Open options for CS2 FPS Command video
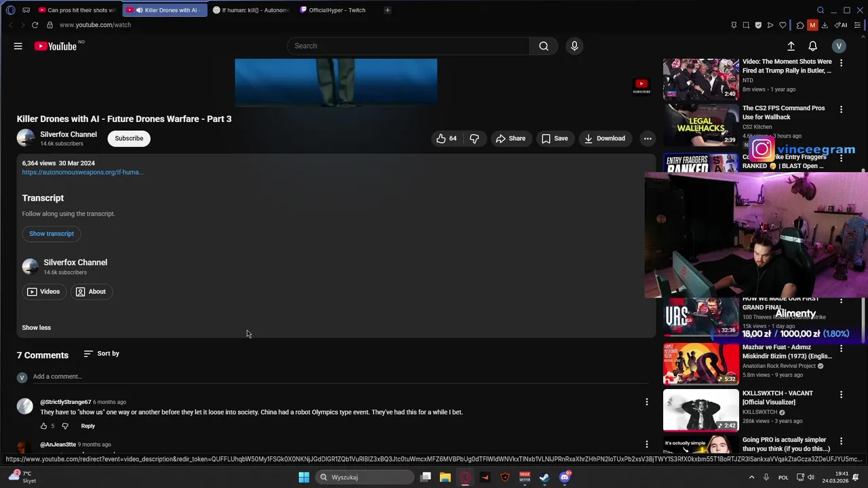Screen dimensions: 868x488 [x=841, y=109]
